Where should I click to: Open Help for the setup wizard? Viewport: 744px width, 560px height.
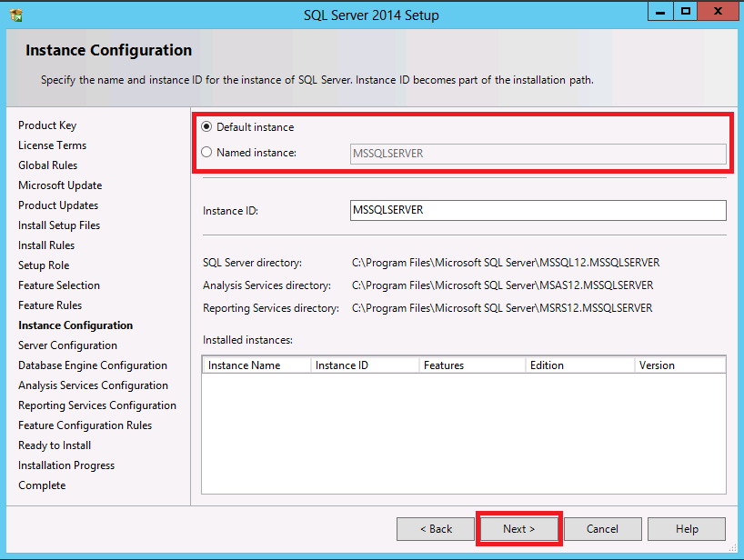tap(687, 529)
